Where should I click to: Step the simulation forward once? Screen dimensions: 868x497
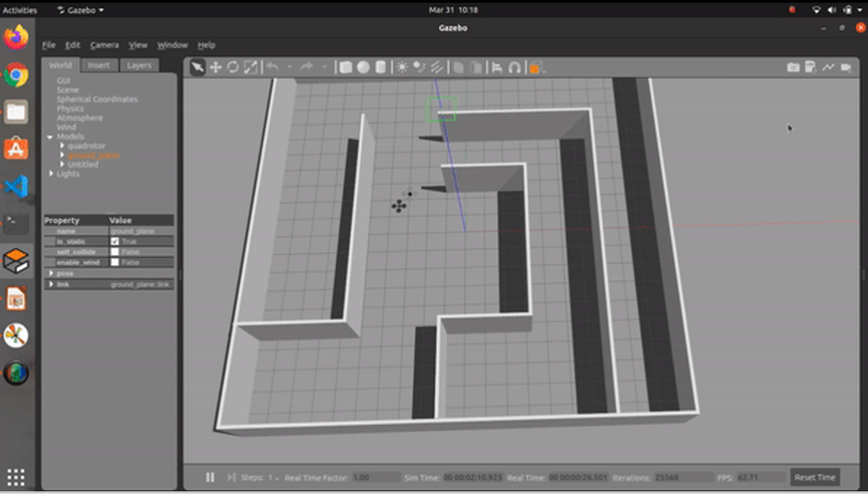[231, 477]
